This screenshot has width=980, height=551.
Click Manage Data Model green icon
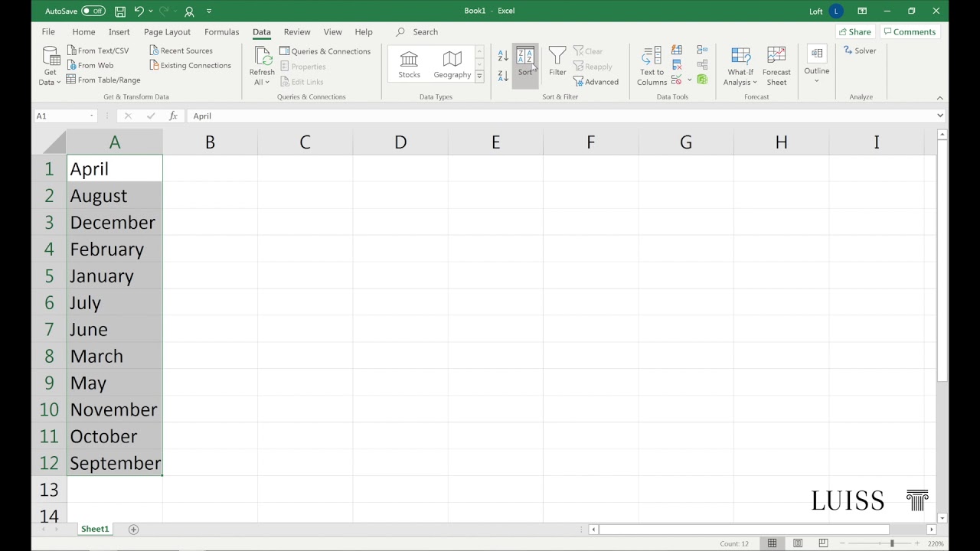[x=702, y=80]
